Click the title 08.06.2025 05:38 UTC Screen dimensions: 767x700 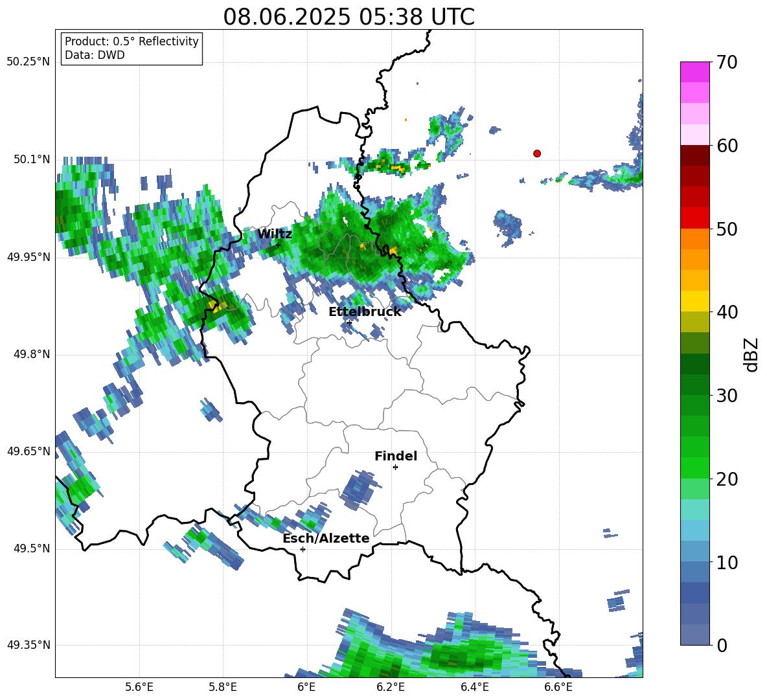[349, 17]
